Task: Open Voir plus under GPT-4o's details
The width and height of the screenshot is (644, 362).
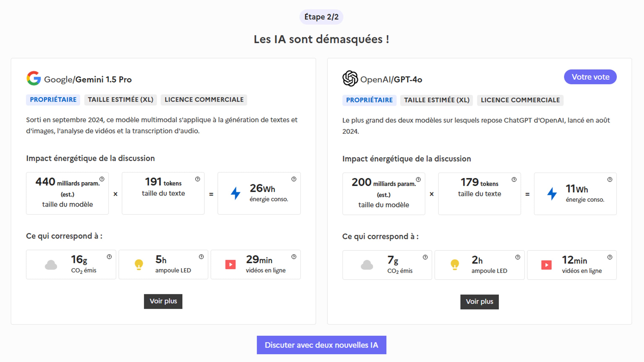Action: pos(480,302)
